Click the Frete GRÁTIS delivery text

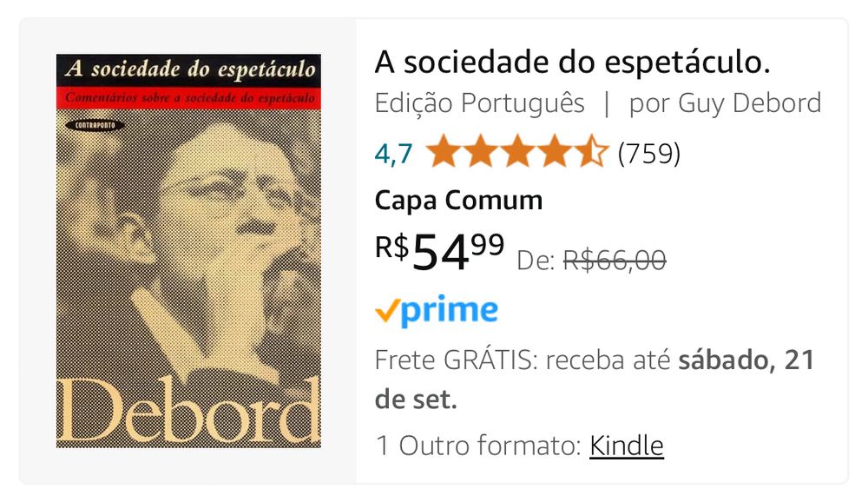click(455, 360)
